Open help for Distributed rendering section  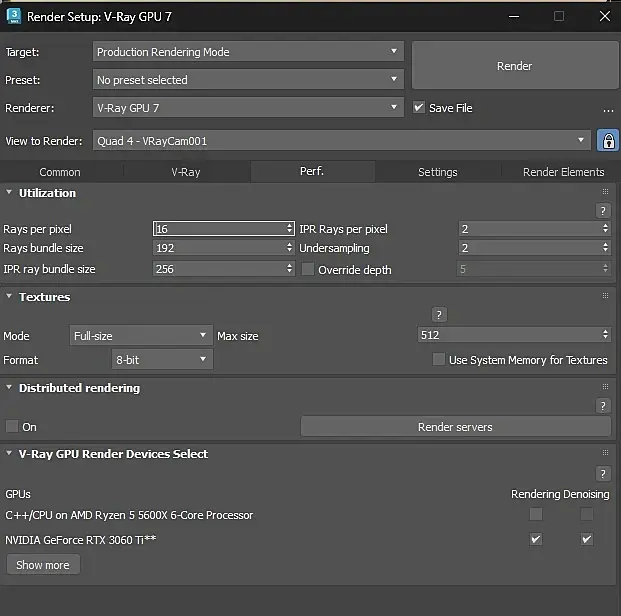(x=603, y=406)
